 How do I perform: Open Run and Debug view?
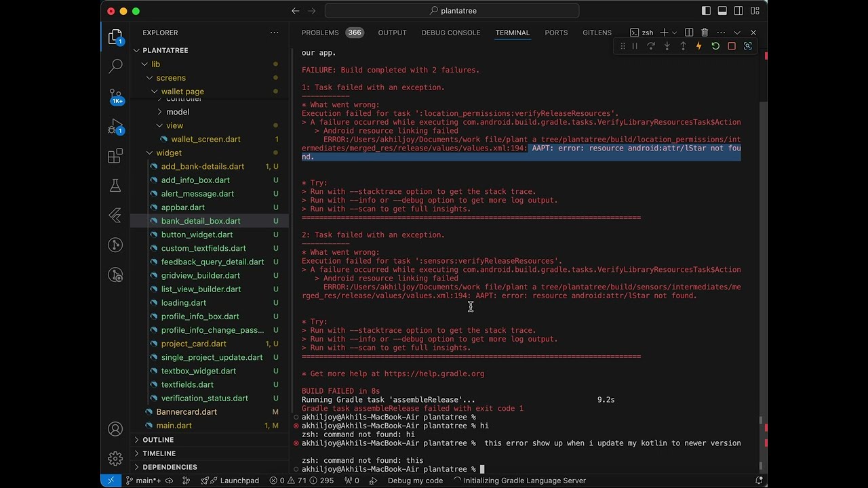pos(115,127)
